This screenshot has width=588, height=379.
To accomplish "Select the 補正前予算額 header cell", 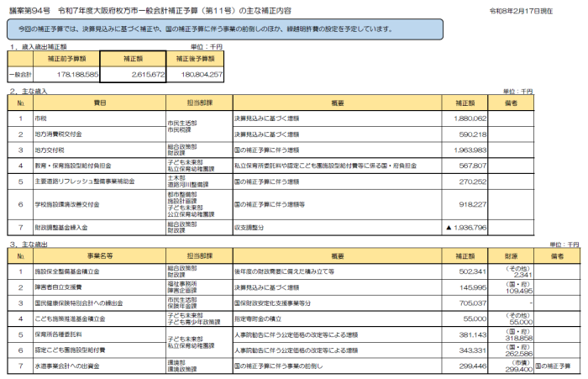I will tap(68, 60).
